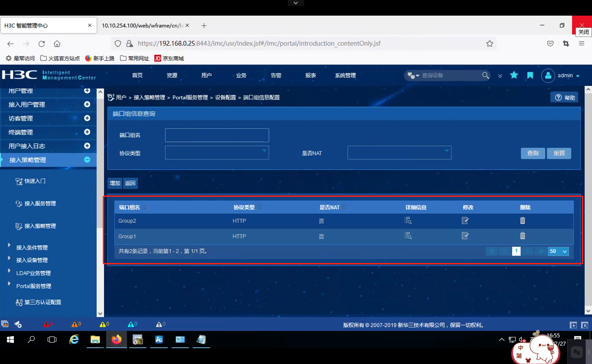
Task: Open the 资源 top menu
Action: pos(172,75)
